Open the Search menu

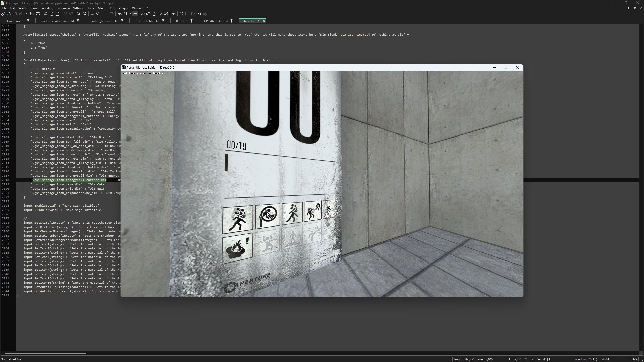pyautogui.click(x=23, y=8)
